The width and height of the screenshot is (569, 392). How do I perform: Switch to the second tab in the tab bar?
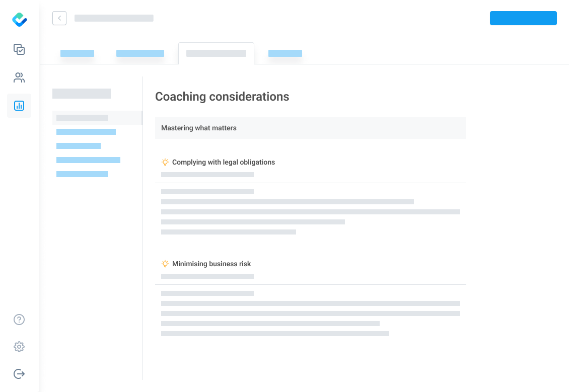point(140,53)
